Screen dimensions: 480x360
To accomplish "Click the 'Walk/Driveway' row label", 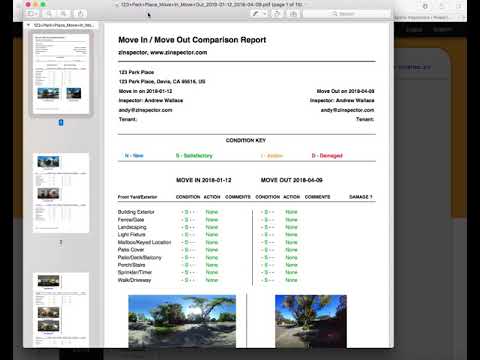I will (134, 280).
